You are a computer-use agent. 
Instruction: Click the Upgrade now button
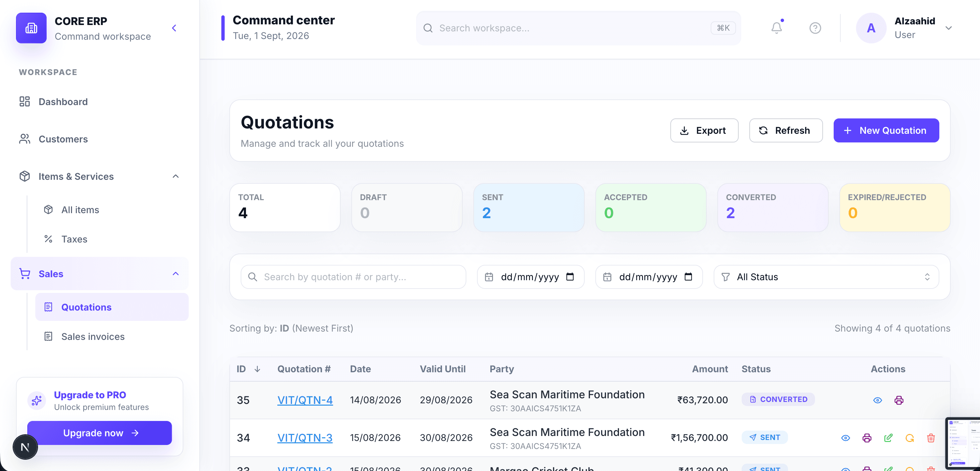click(x=100, y=433)
